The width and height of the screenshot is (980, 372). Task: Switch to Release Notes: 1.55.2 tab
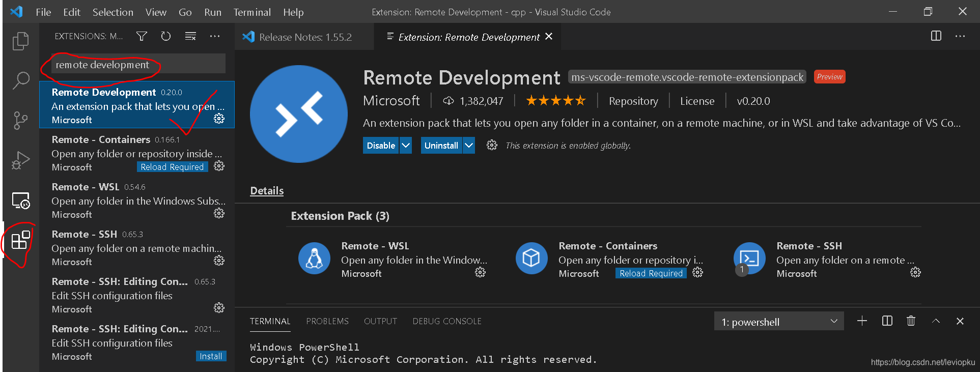point(304,37)
